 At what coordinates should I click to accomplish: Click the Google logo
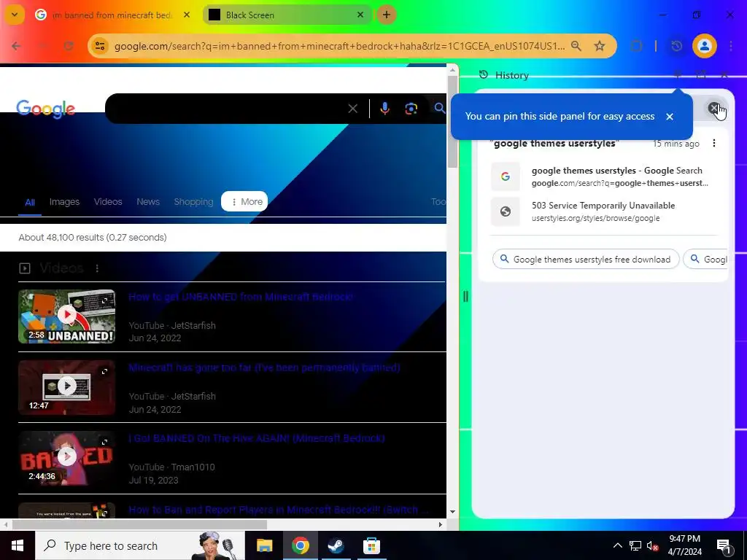46,109
